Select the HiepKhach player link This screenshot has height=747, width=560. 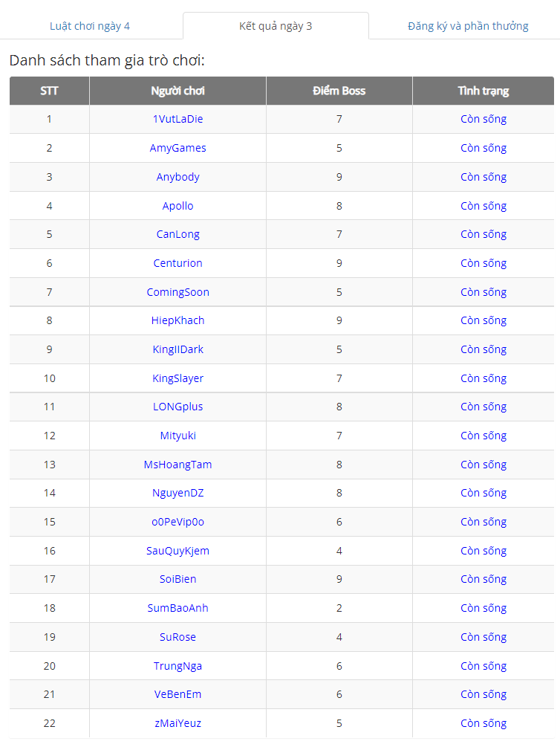178,320
